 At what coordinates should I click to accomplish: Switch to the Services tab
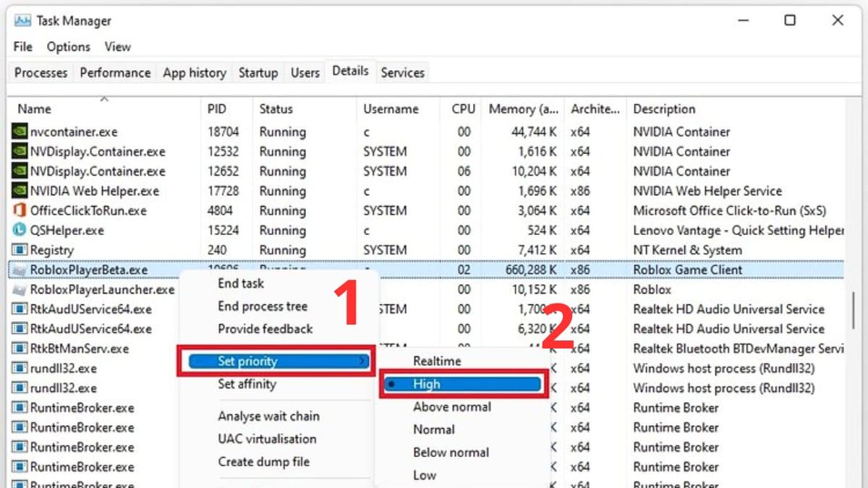point(402,72)
